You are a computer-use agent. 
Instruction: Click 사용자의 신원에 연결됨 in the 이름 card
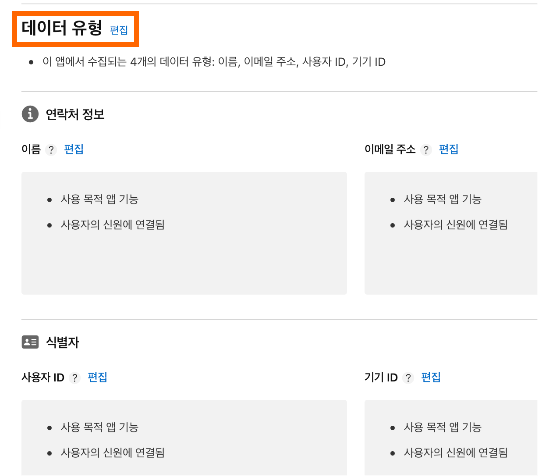(x=113, y=225)
